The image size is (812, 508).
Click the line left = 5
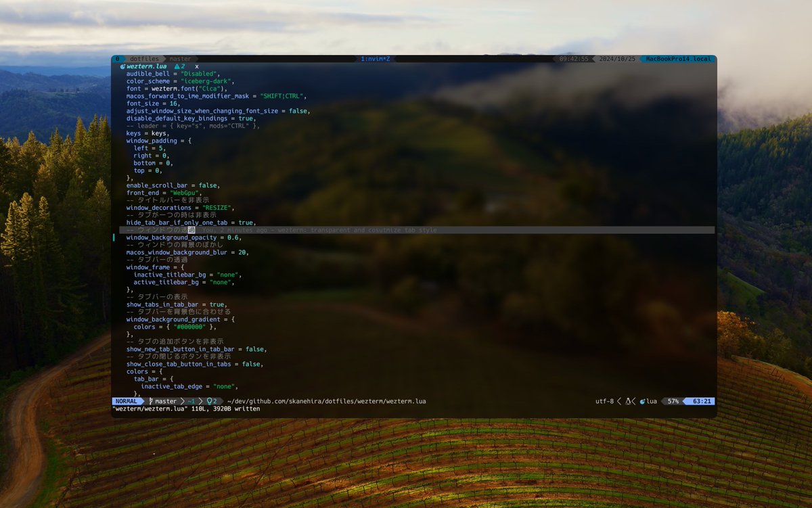point(150,148)
